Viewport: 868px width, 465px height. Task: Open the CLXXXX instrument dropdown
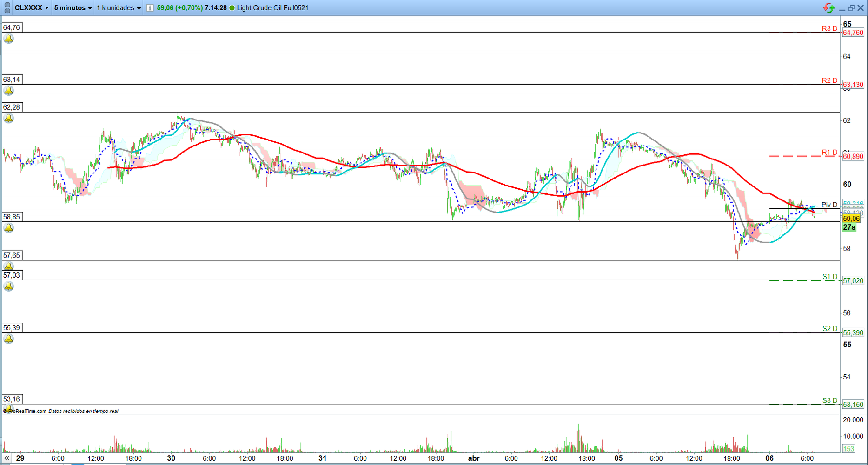coord(32,8)
